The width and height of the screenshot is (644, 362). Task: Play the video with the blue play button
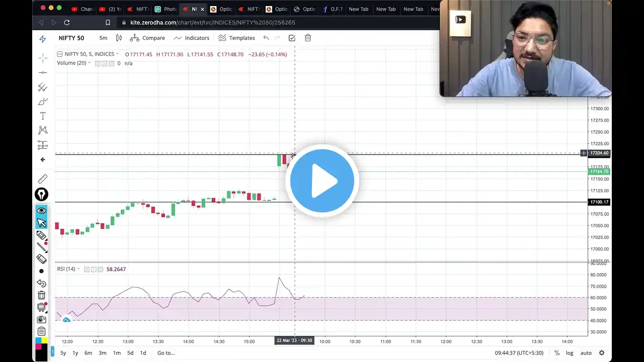point(322,181)
